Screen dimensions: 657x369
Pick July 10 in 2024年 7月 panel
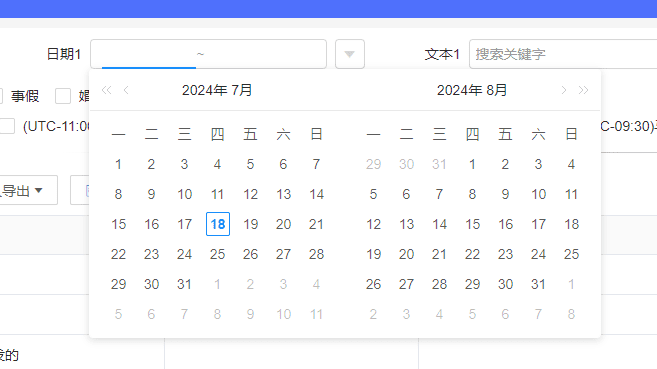tap(184, 194)
